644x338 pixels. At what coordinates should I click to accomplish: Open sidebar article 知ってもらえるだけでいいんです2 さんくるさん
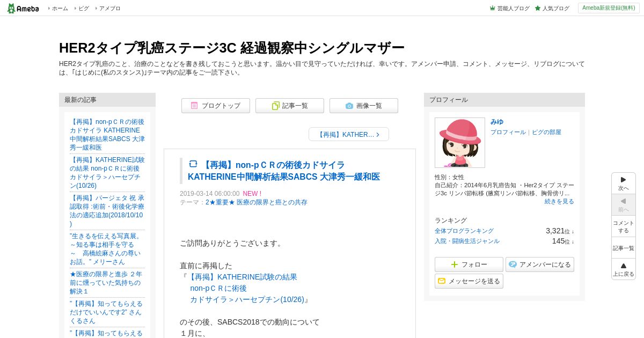pos(107,312)
